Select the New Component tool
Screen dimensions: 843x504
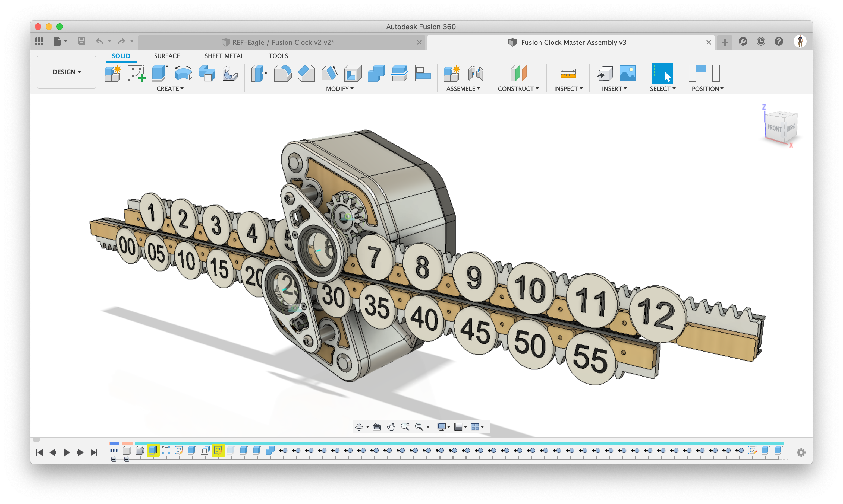click(113, 73)
